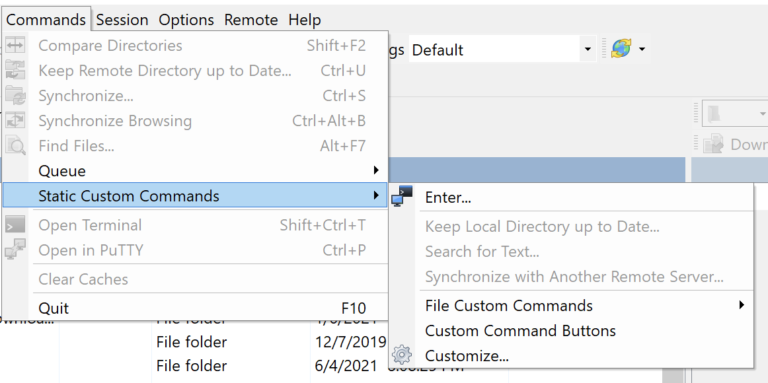Image resolution: width=768 pixels, height=383 pixels.
Task: Click the Customize gear icon
Action: point(402,355)
